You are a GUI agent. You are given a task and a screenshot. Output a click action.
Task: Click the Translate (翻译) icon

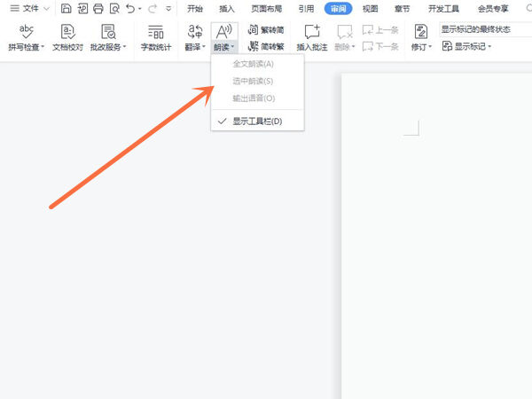(194, 32)
